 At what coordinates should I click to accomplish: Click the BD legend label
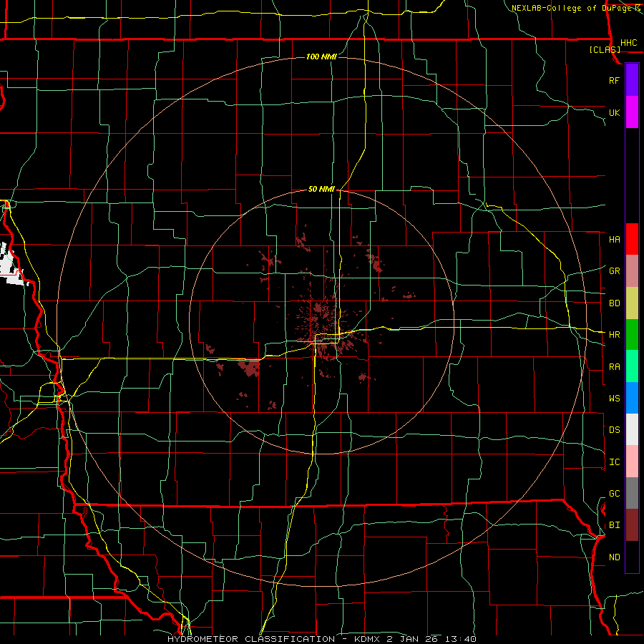[x=614, y=303]
